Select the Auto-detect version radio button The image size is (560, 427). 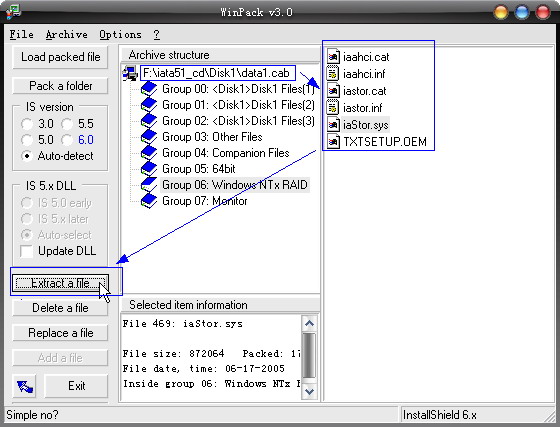tap(27, 156)
